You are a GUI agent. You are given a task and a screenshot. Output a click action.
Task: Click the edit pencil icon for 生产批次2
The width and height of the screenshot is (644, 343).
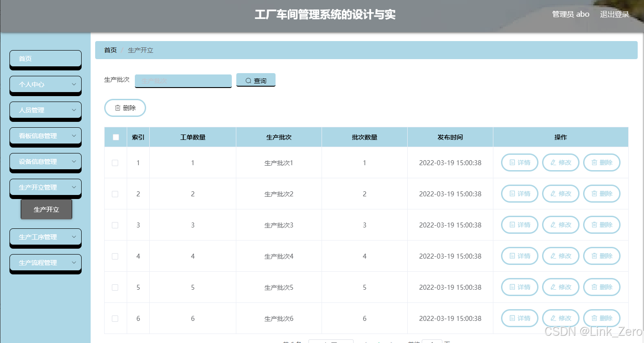click(x=554, y=194)
